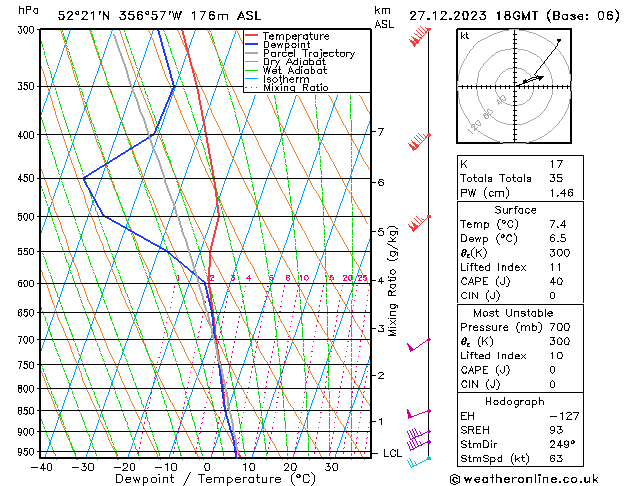The width and height of the screenshot is (629, 486).
Task: Click the -40 temperature axis label
Action: click(42, 467)
